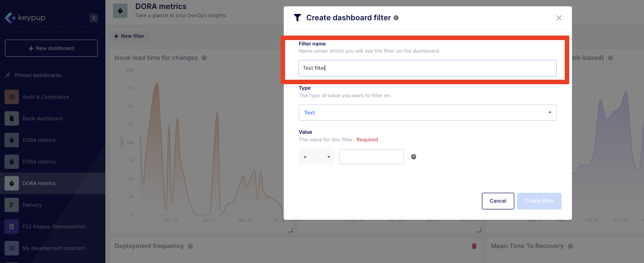The width and height of the screenshot is (644, 263).
Task: Click the filter value input box
Action: (371, 157)
